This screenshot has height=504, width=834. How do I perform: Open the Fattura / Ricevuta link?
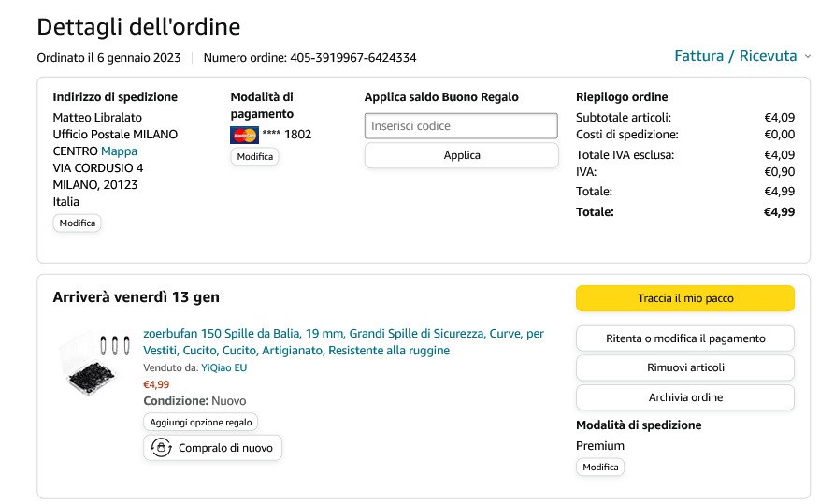click(735, 56)
